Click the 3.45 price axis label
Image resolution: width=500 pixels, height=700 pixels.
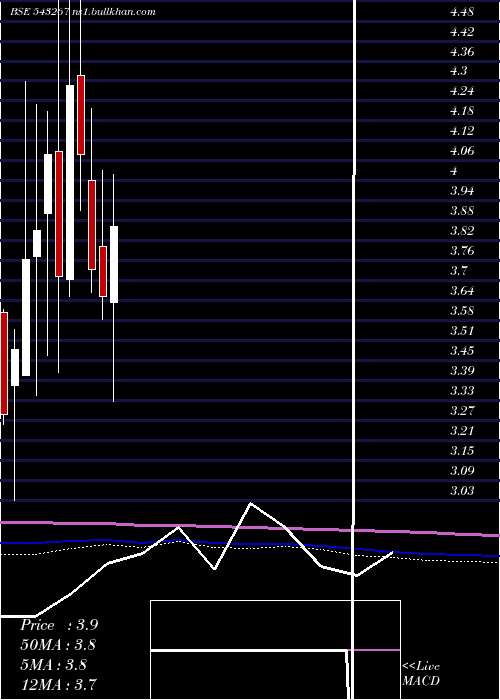462,350
